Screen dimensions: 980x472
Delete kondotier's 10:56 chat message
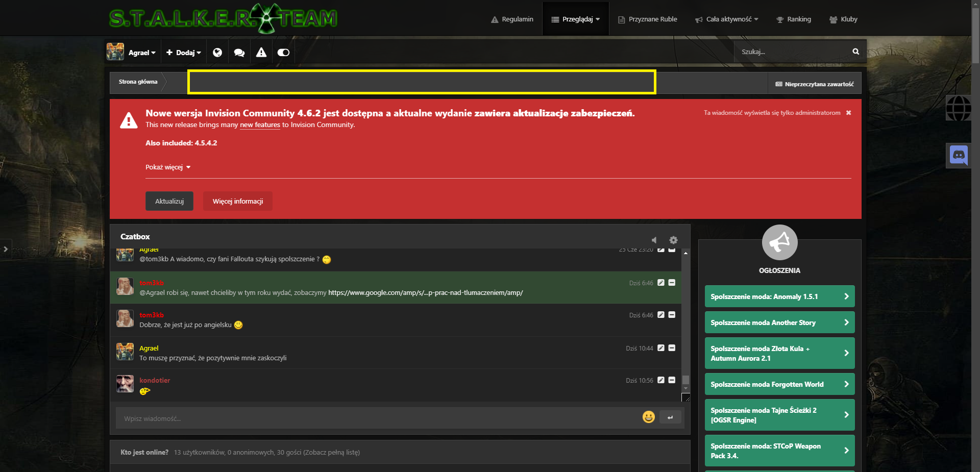672,380
